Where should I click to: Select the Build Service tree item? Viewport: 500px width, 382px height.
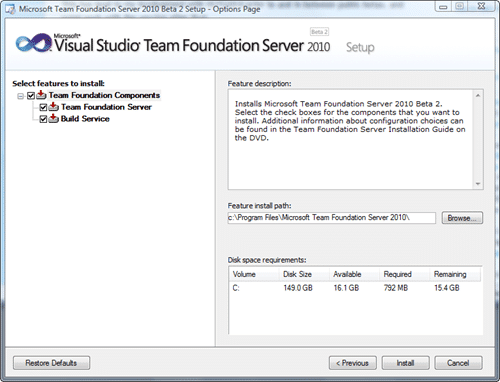[85, 119]
